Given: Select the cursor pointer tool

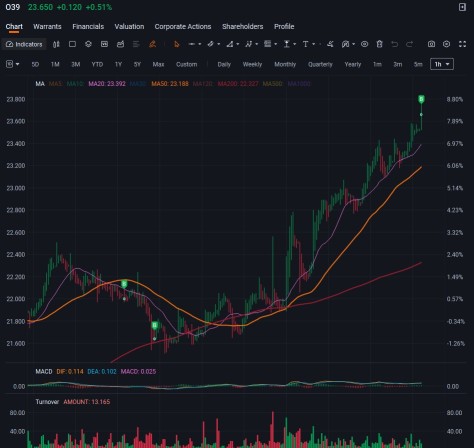Looking at the screenshot, I should point(176,44).
